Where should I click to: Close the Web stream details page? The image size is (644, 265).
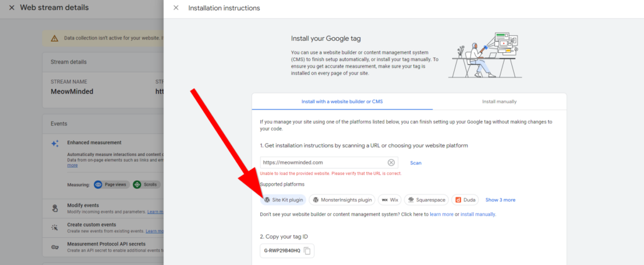tap(11, 8)
